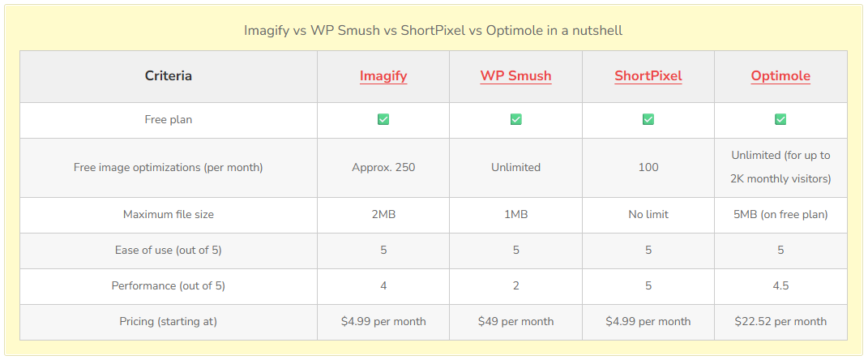
Task: Click the Pricing (starting at) label
Action: click(169, 321)
